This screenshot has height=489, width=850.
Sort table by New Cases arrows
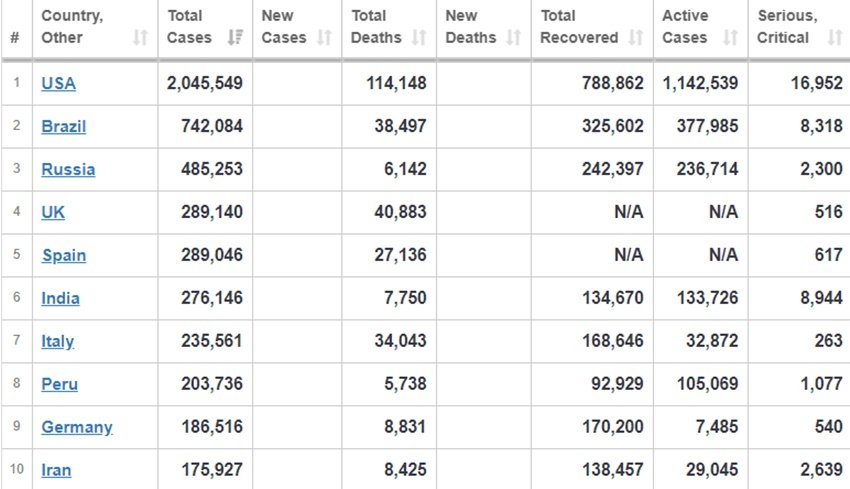(324, 37)
